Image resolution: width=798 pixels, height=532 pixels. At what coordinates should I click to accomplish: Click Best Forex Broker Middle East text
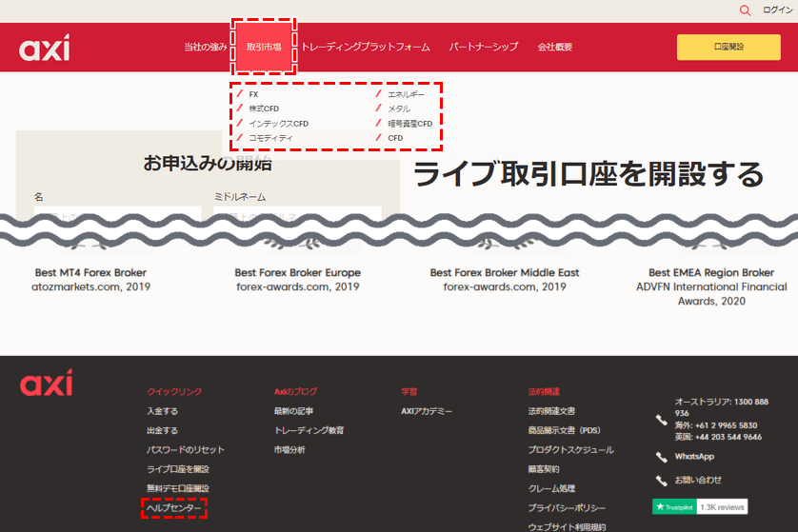[x=505, y=272]
